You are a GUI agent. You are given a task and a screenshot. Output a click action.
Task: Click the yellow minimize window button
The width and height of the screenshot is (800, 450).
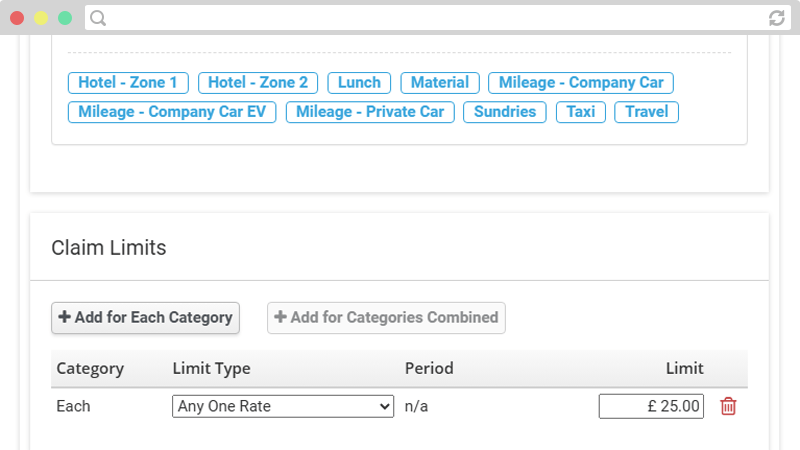tap(41, 18)
